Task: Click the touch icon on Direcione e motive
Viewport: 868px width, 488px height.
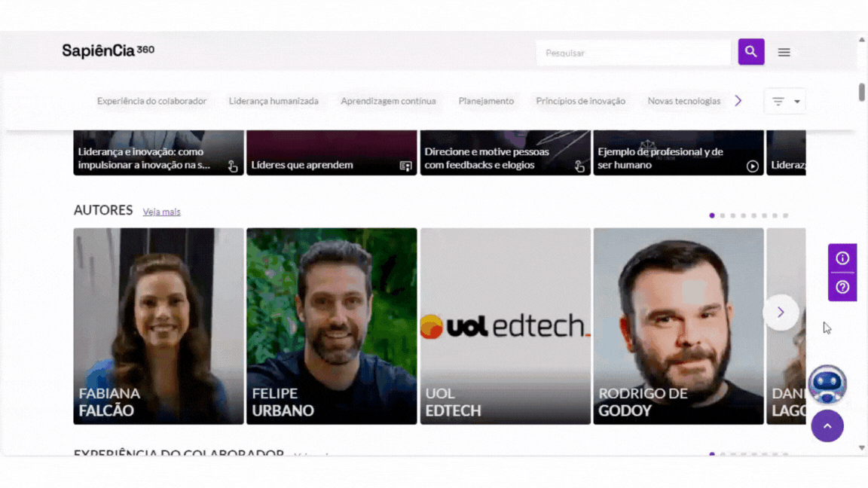Action: [579, 166]
